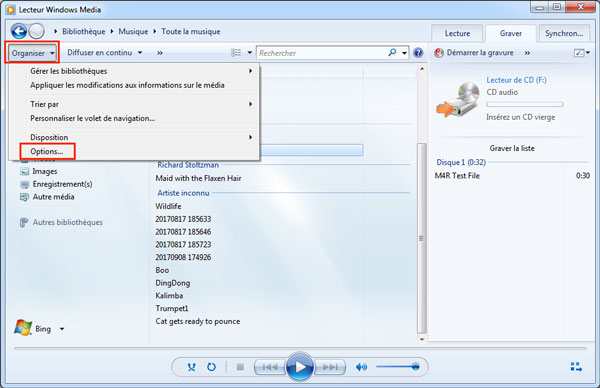Viewport: 600px width, 388px height.
Task: Select the track 20170908 174926
Action: [x=183, y=257]
